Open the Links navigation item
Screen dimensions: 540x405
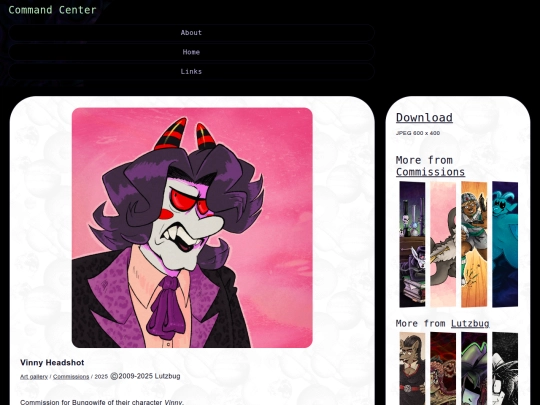(191, 72)
